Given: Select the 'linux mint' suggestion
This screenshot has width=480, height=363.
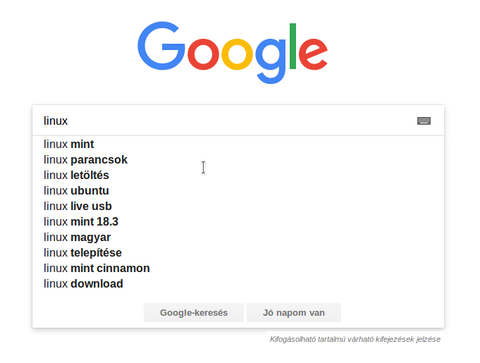Looking at the screenshot, I should 238,144.
